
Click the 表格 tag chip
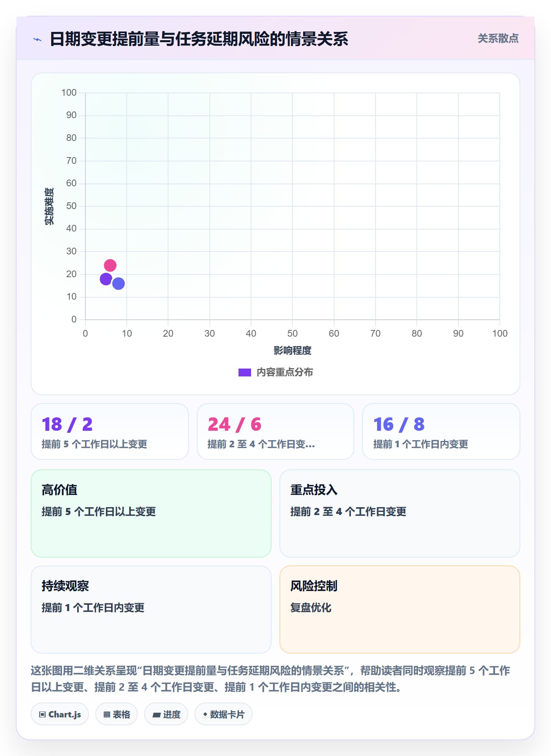coord(116,714)
